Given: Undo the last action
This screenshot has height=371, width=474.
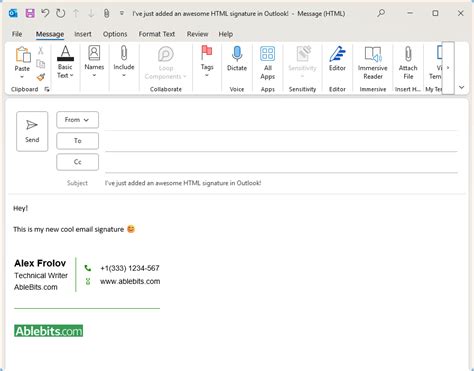Looking at the screenshot, I should pos(45,13).
